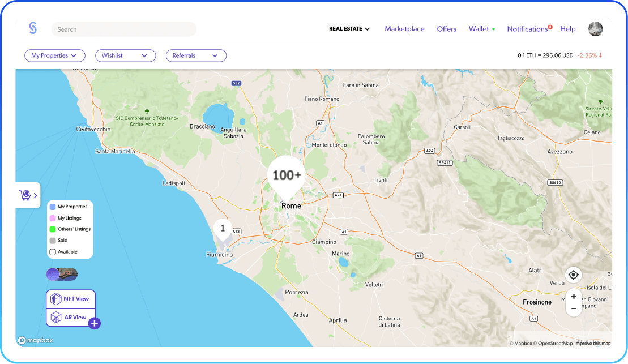This screenshot has height=364, width=628.
Task: Toggle the green Others' Listings swatch
Action: coord(53,229)
